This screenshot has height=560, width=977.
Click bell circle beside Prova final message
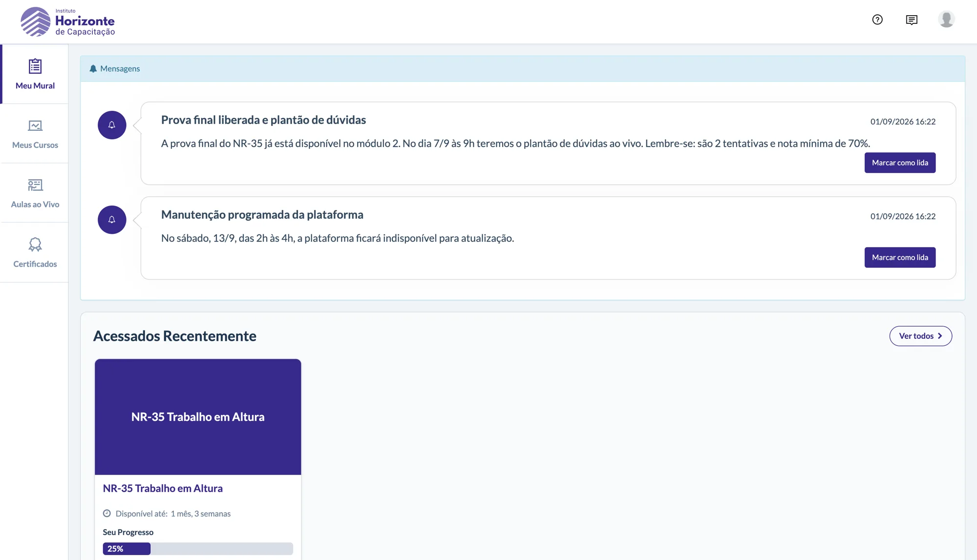112,125
